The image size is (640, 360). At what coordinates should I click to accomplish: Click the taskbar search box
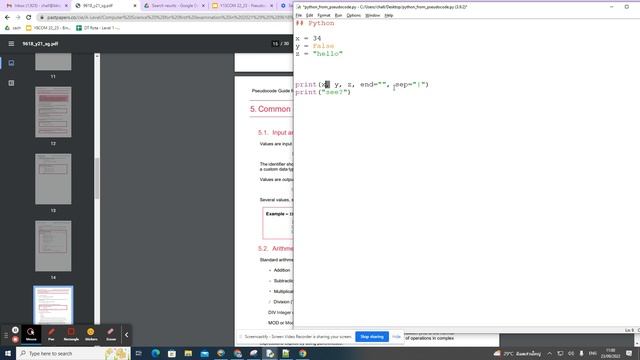click(x=73, y=353)
